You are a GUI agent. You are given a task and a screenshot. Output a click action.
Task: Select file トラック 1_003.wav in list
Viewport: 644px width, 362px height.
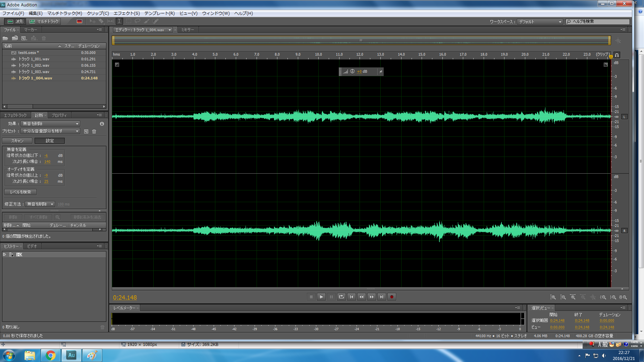point(54,72)
